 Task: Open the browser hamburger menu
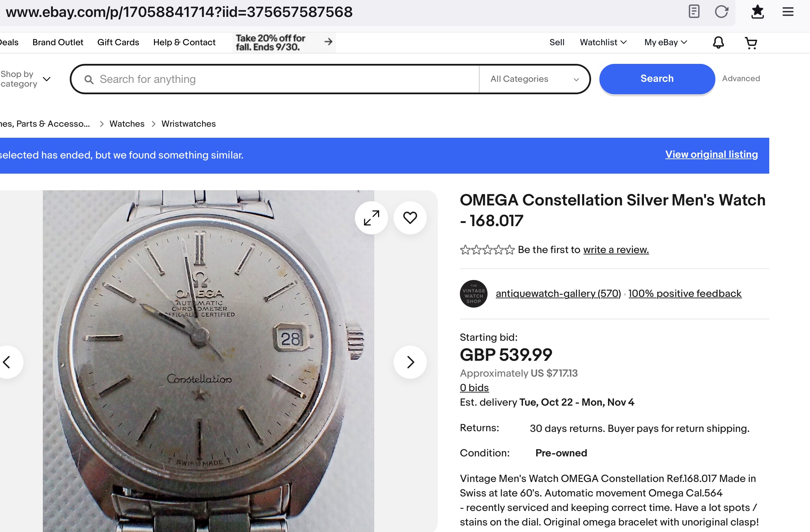pyautogui.click(x=788, y=12)
